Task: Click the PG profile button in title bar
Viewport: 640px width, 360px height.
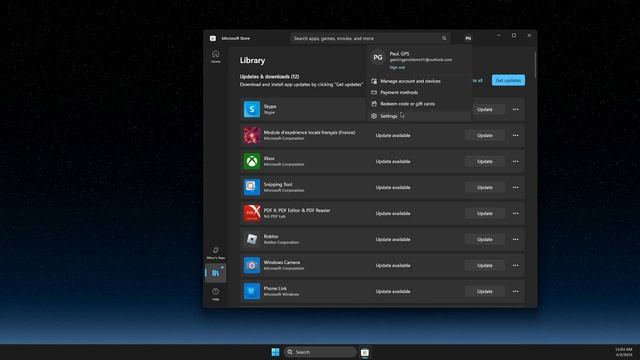Action: (468, 38)
